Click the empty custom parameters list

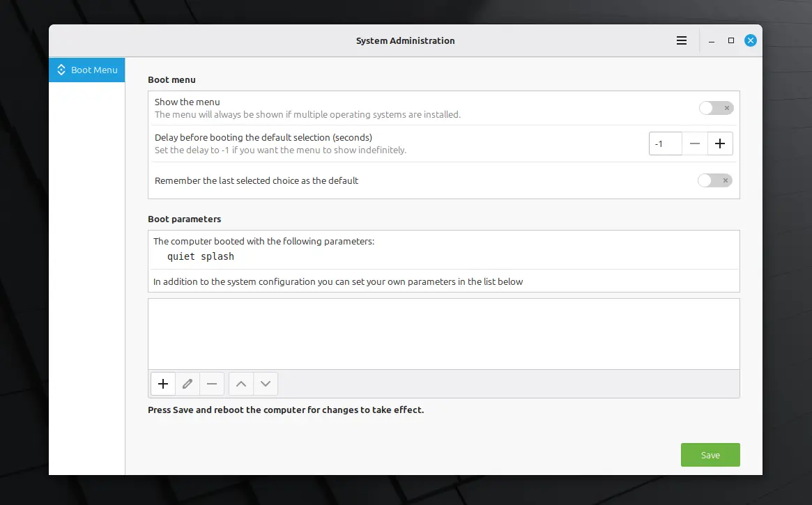pyautogui.click(x=443, y=334)
